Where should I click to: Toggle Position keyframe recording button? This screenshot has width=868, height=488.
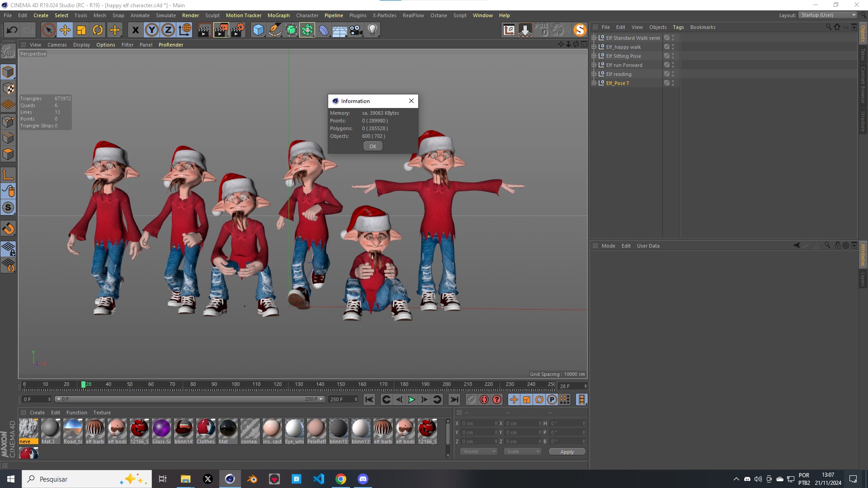pos(514,399)
